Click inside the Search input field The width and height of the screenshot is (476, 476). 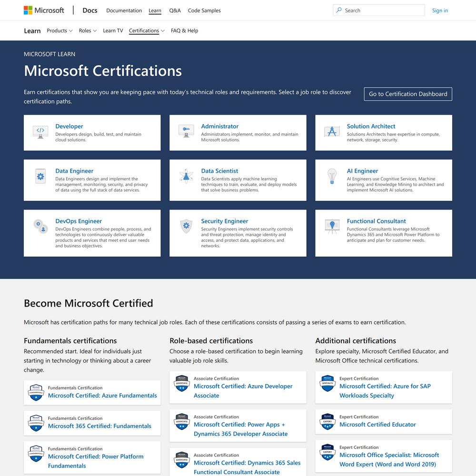click(379, 10)
